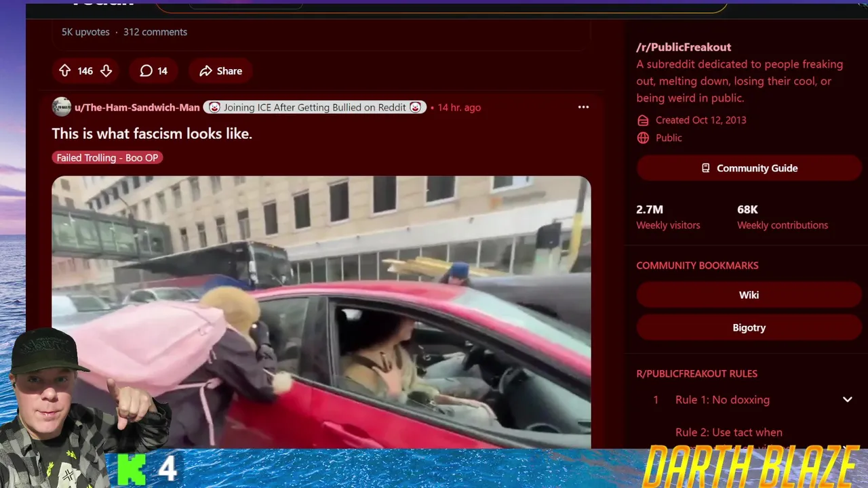The height and width of the screenshot is (488, 868).
Task: Click the subreddit description paragraph
Action: pos(740,81)
